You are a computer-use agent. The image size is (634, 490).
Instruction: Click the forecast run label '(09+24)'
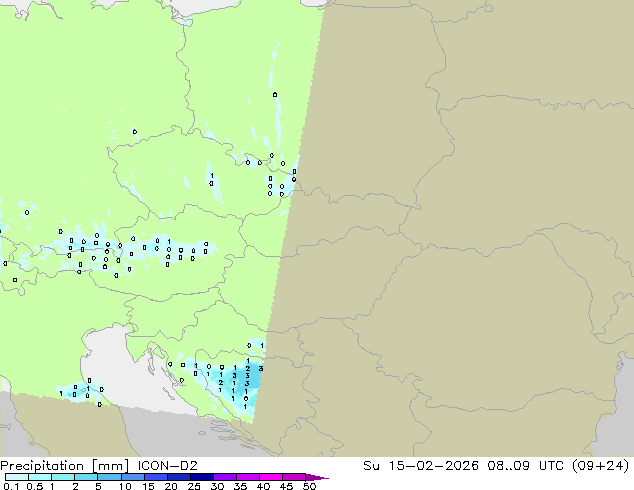point(600,466)
